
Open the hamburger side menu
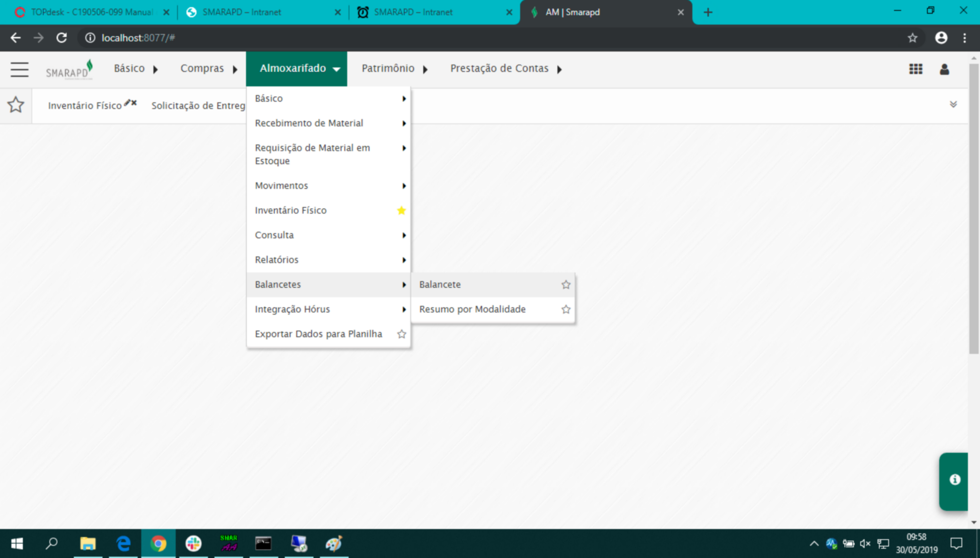pyautogui.click(x=19, y=69)
